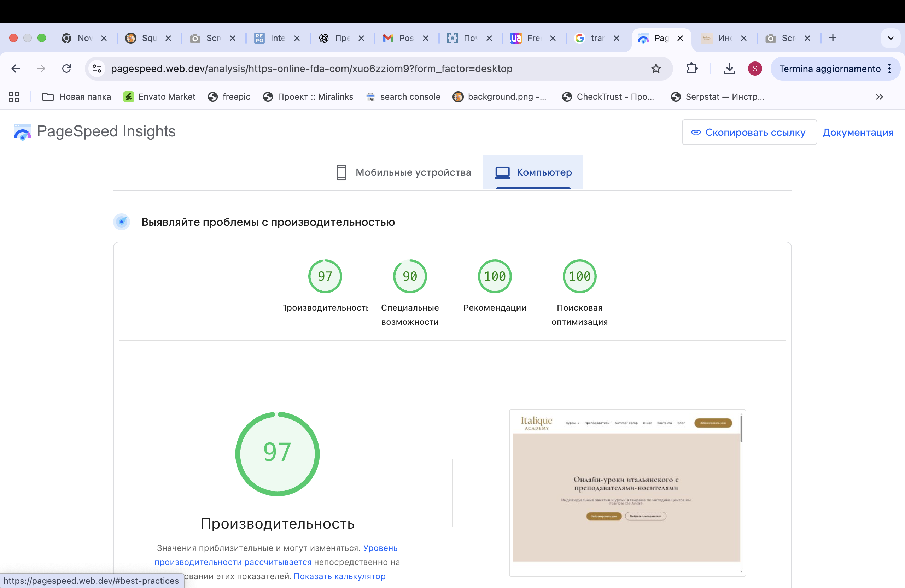
Task: Open the Envato Market bookmark
Action: (159, 97)
